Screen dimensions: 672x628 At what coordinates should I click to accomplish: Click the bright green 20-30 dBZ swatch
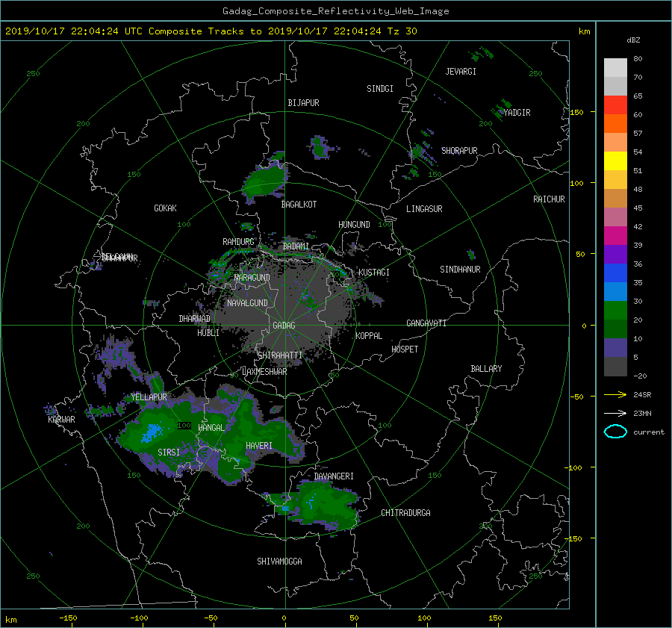tap(615, 310)
